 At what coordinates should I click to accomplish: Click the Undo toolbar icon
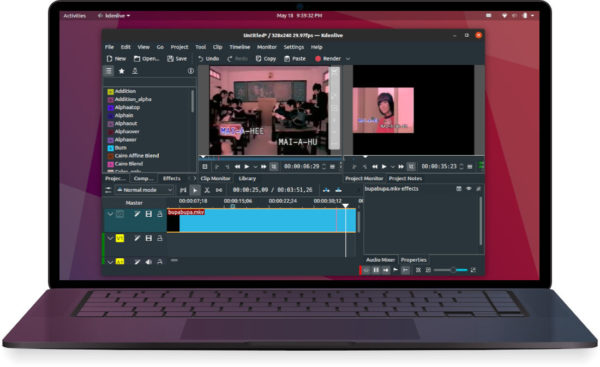click(201, 59)
